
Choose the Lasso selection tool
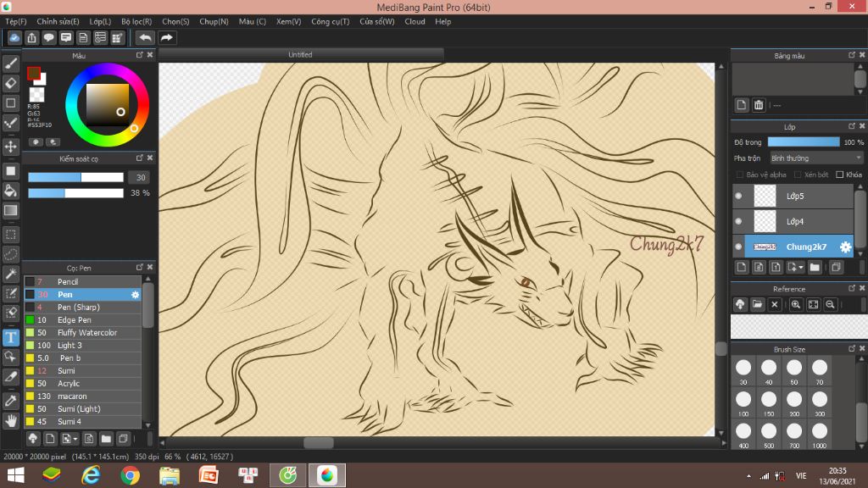click(10, 254)
